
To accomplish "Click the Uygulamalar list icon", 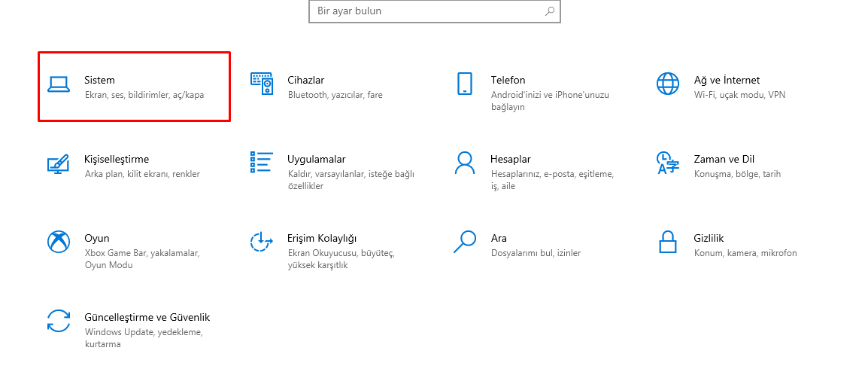I will coord(261,163).
